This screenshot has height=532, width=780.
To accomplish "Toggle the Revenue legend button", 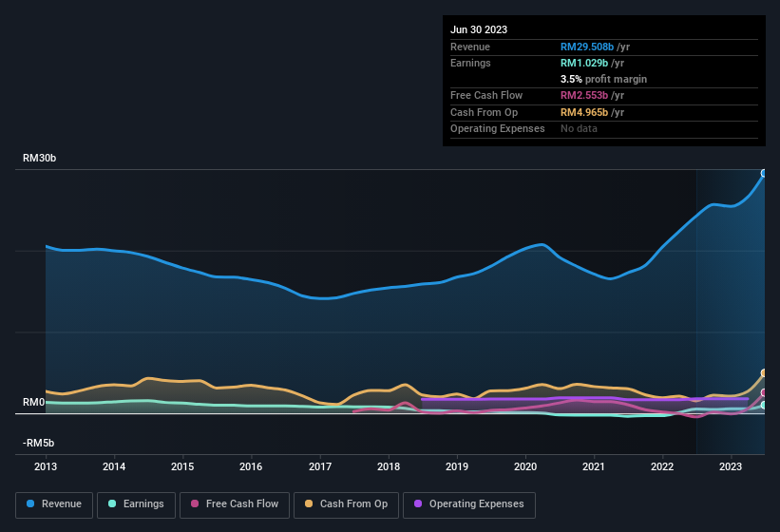I will pyautogui.click(x=54, y=504).
